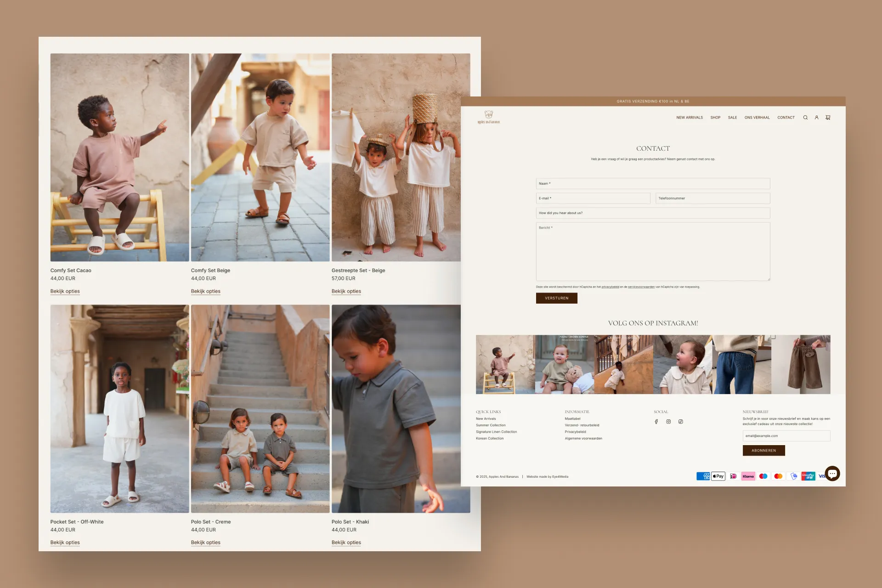Click the VERSTUREN submit button
882x588 pixels.
[557, 298]
